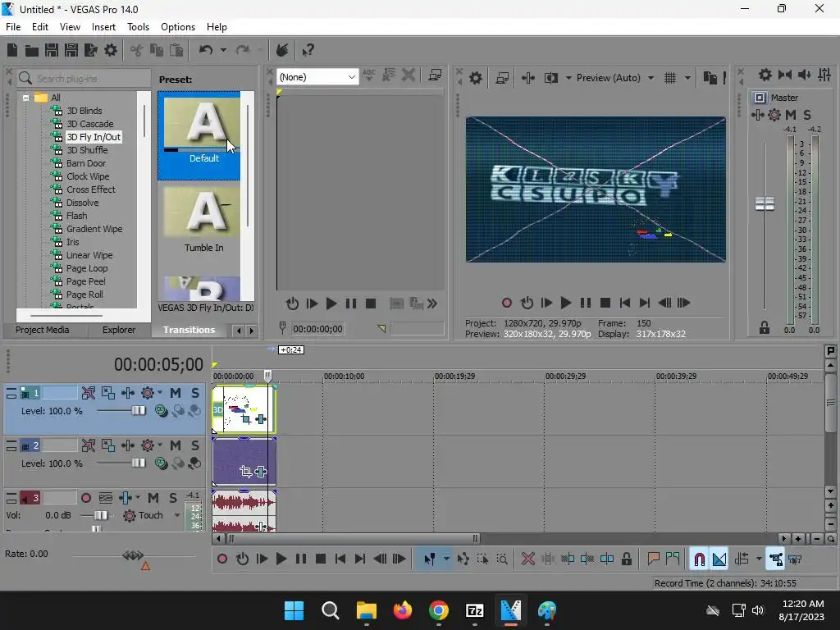Adjust audio track 3 Vol slider
This screenshot has width=840, height=630.
tap(100, 515)
